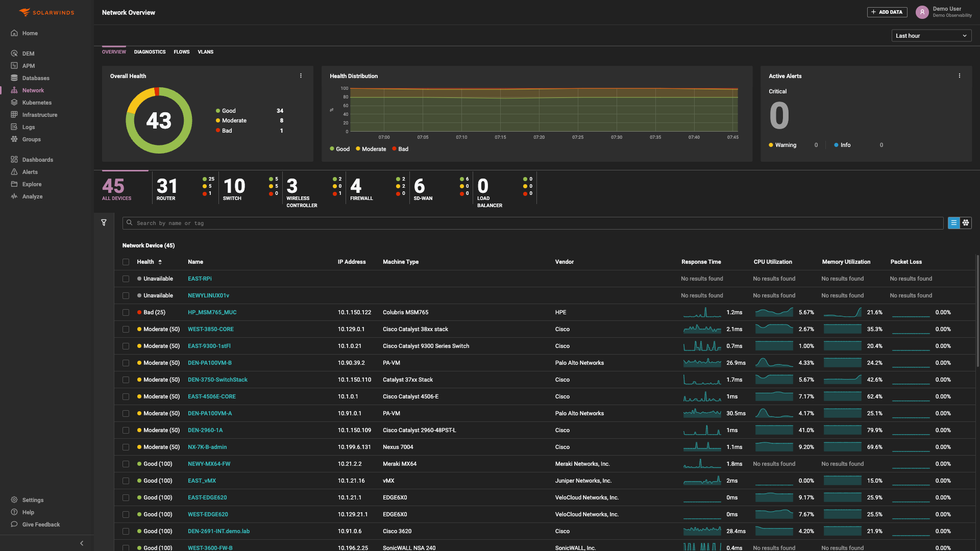This screenshot has width=980, height=551.
Task: Open the EAST-9300-1stFl device link
Action: (x=209, y=346)
